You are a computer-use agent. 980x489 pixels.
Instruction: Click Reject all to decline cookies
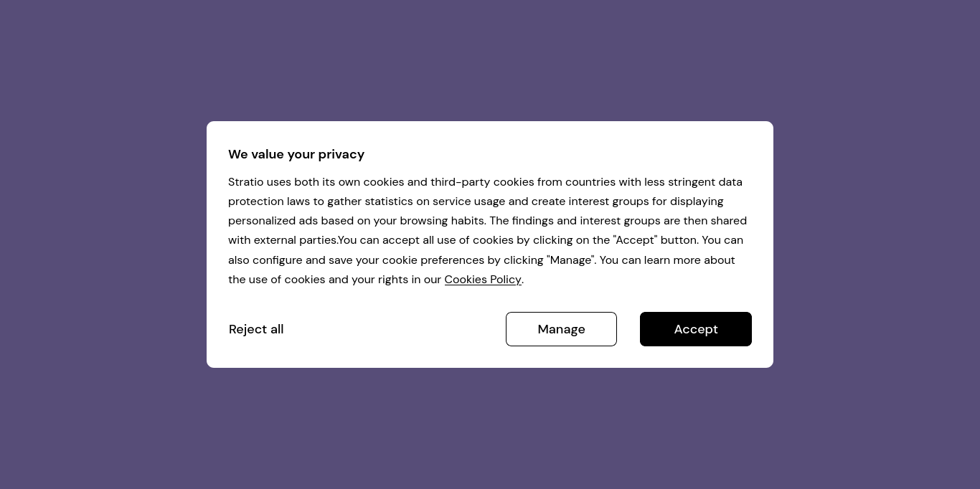[x=256, y=329]
